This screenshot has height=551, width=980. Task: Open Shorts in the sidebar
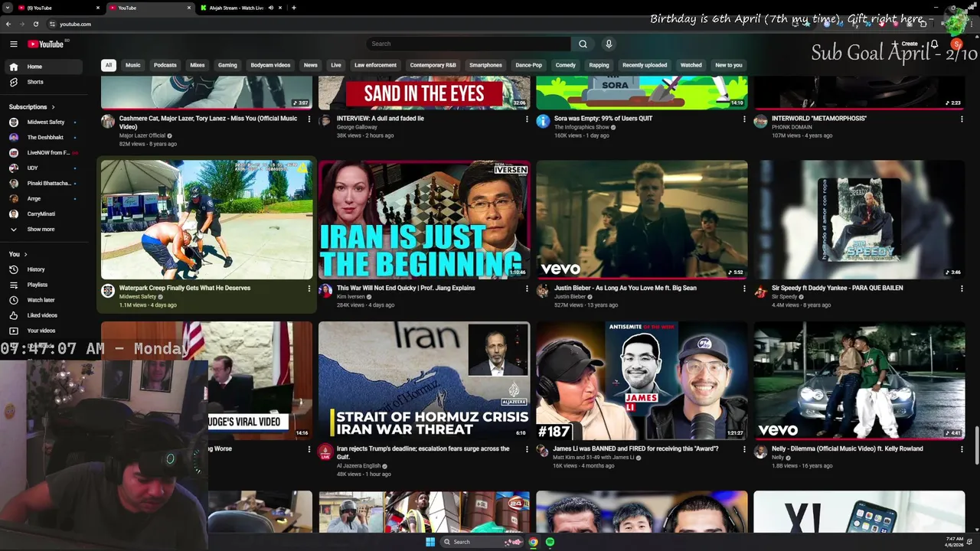[44, 82]
